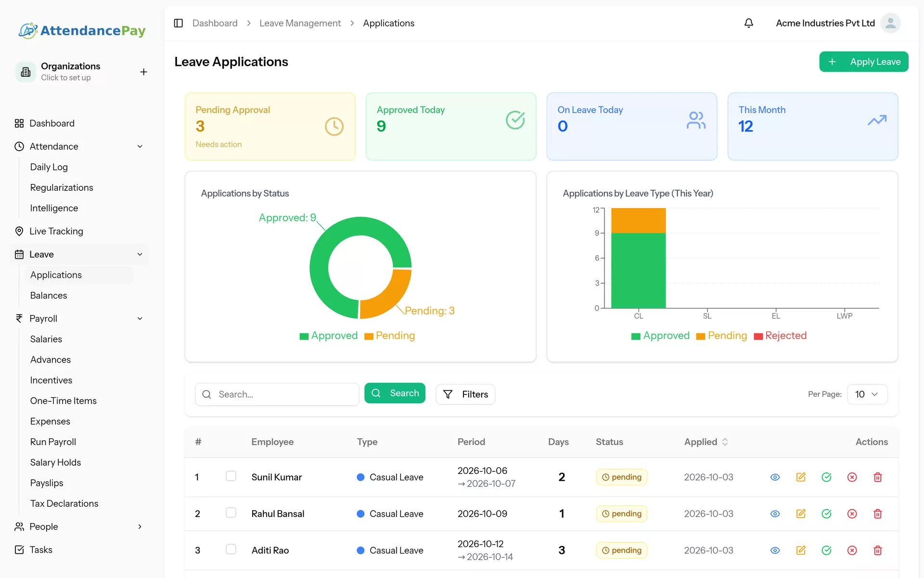The height and width of the screenshot is (578, 924).
Task: Sort table by Applied column
Action: (706, 442)
